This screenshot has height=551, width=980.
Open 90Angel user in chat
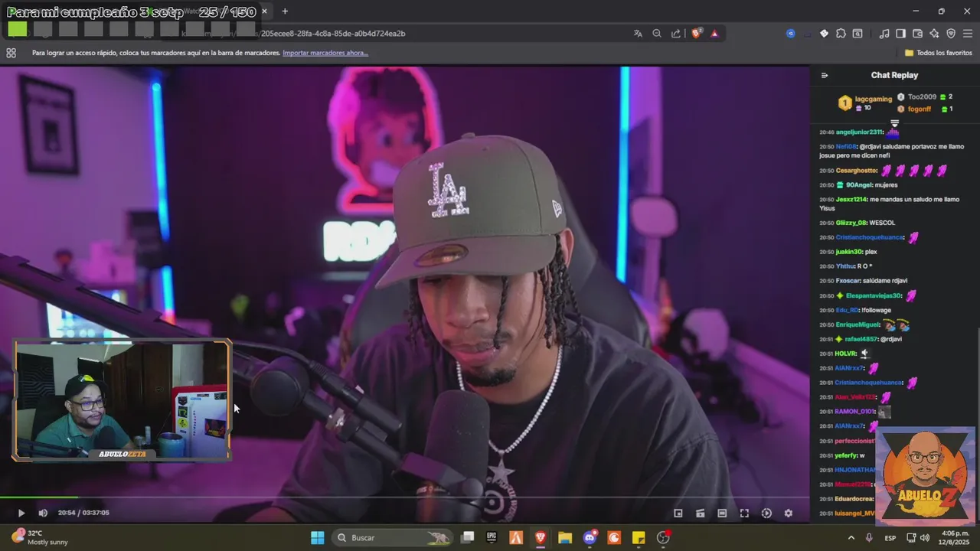tap(858, 185)
